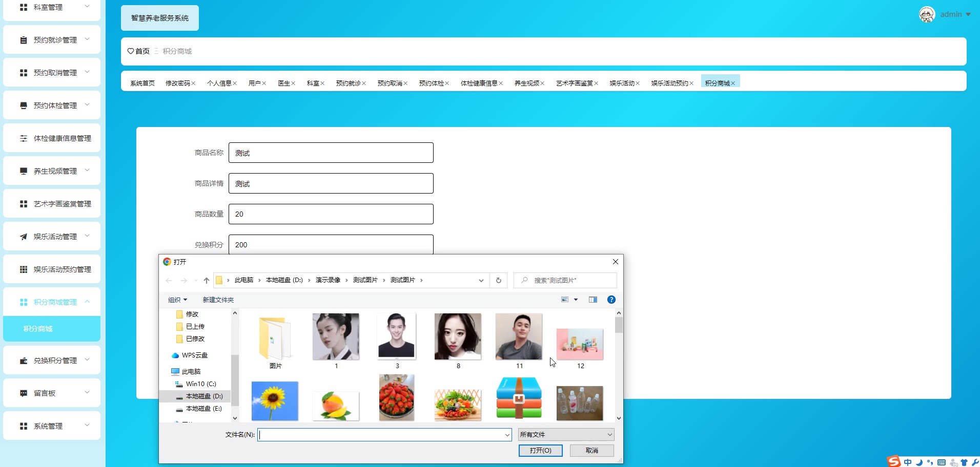Refresh the file dialog folder view
The height and width of the screenshot is (467, 980).
tap(498, 281)
